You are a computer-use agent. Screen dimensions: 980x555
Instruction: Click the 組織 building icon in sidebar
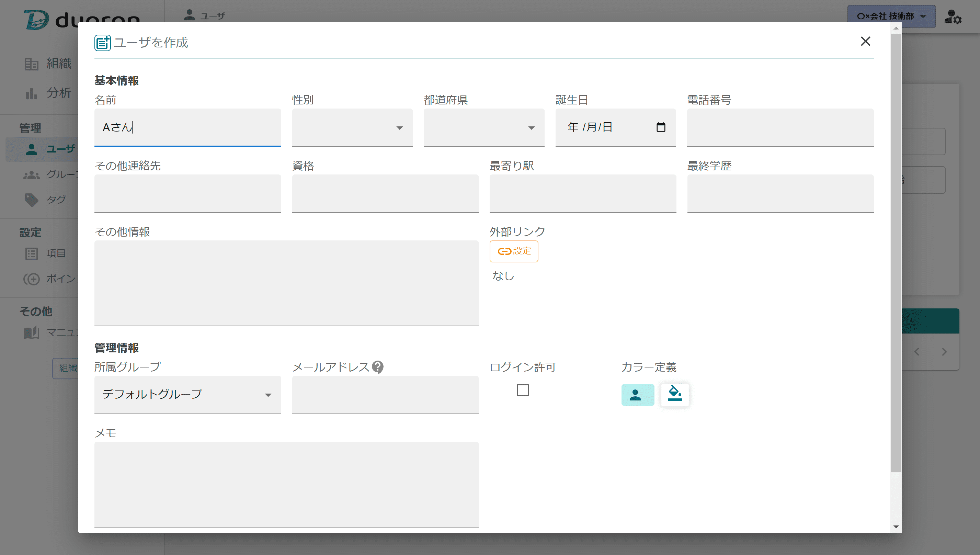coord(31,64)
